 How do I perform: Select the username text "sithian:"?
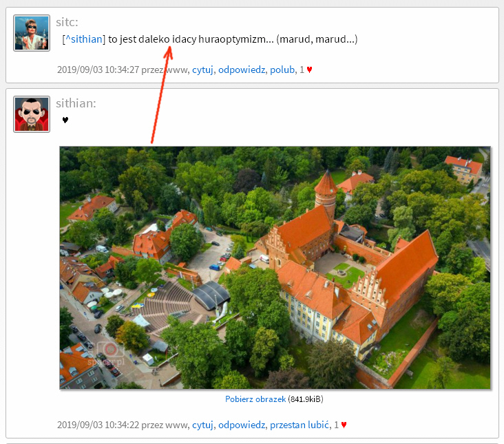(76, 103)
